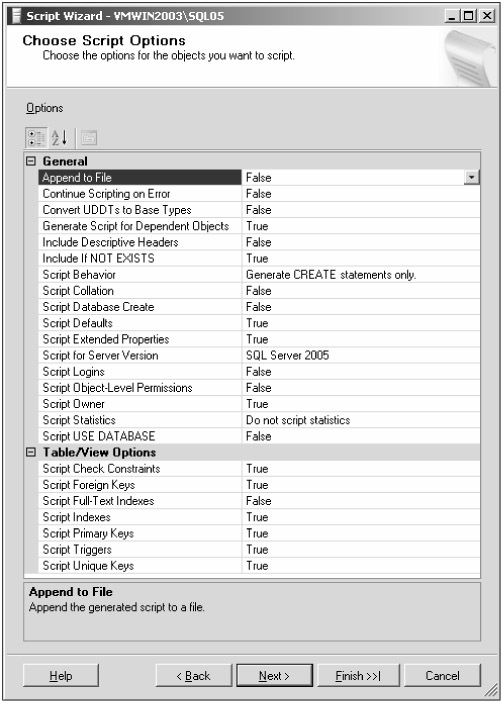The image size is (503, 703).
Task: Select the Script Behavior property row
Action: point(259,274)
